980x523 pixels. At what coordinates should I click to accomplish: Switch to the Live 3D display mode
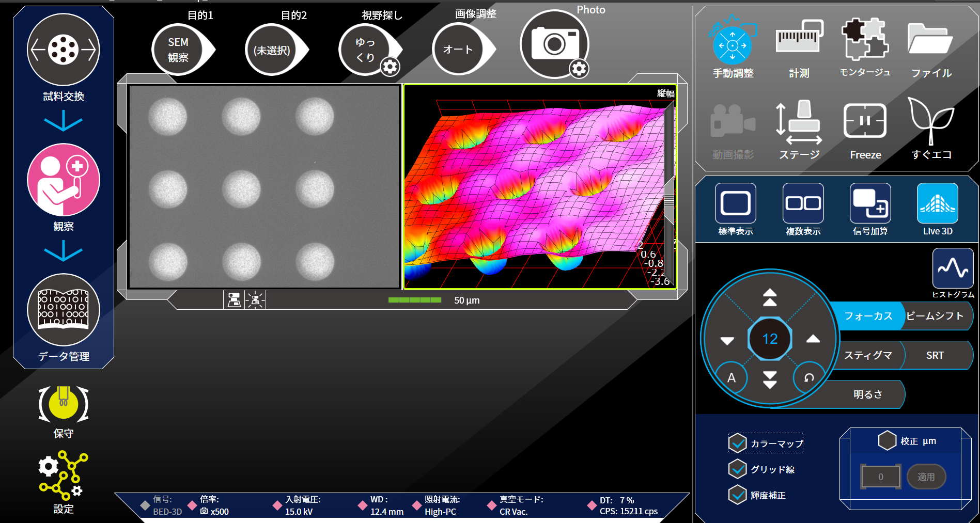(x=937, y=204)
